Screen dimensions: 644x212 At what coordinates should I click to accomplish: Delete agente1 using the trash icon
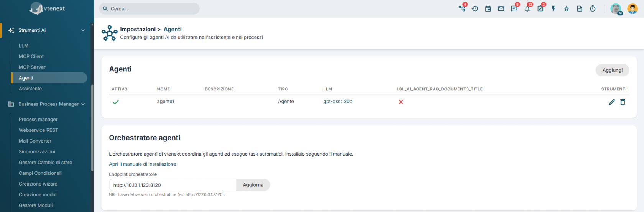(623, 102)
